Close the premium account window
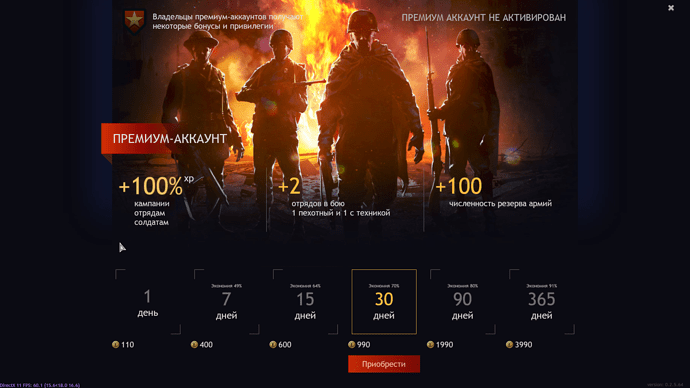 [x=671, y=8]
